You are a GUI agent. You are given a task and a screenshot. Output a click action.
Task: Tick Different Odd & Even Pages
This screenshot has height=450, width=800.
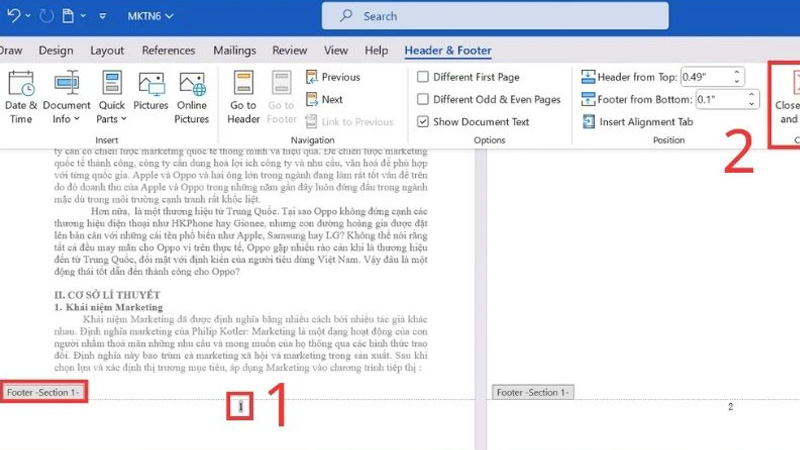click(x=424, y=99)
